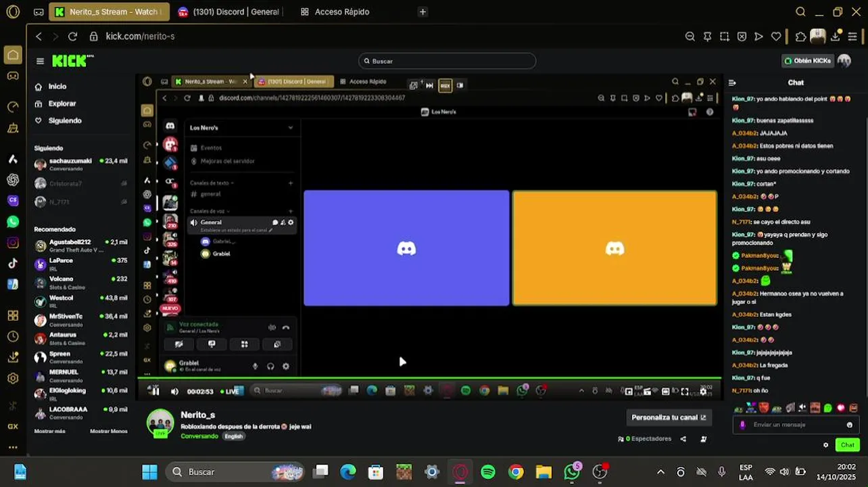The height and width of the screenshot is (487, 868).
Task: Open the Opera GX main menu logo
Action: tap(12, 11)
